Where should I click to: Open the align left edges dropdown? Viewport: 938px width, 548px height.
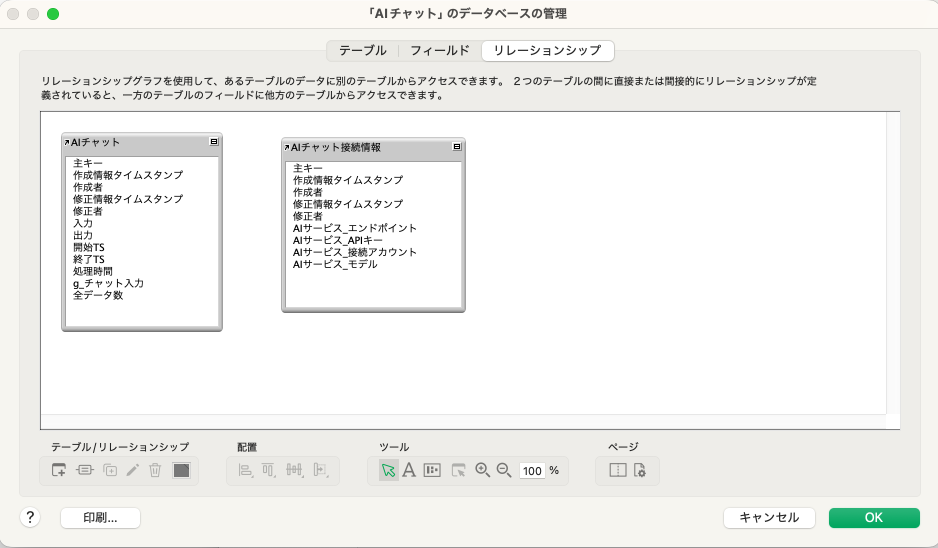pyautogui.click(x=245, y=470)
